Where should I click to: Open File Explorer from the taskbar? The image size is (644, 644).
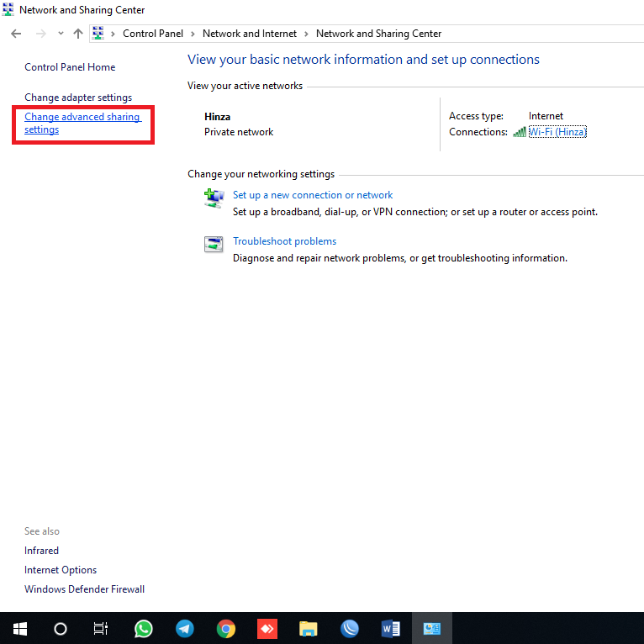tap(309, 629)
